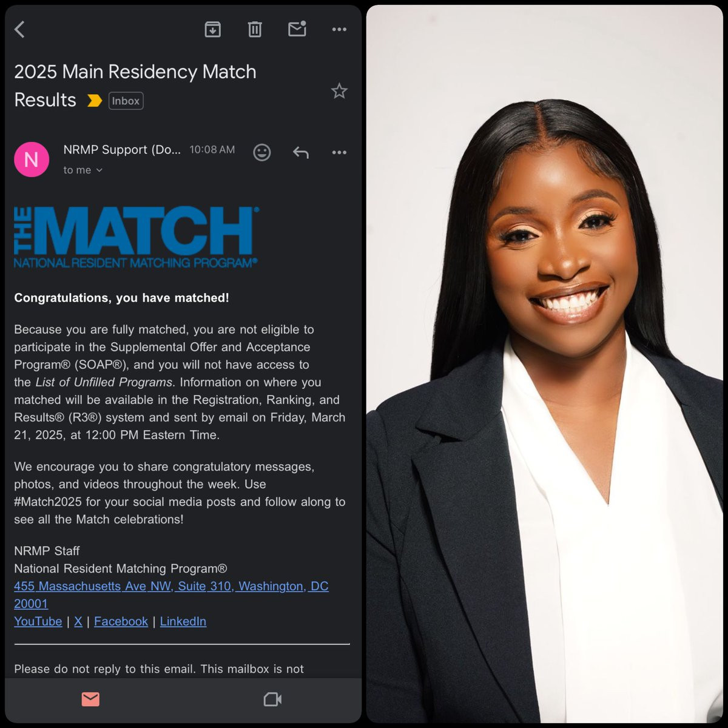The width and height of the screenshot is (728, 728).
Task: Open the LinkedIn link
Action: (x=183, y=621)
